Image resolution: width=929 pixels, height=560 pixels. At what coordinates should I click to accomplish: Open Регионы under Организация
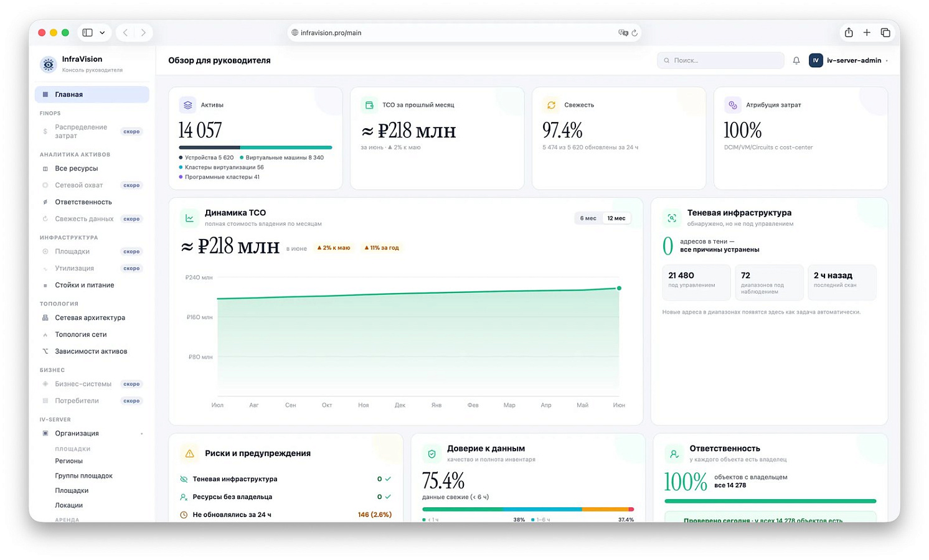tap(69, 461)
